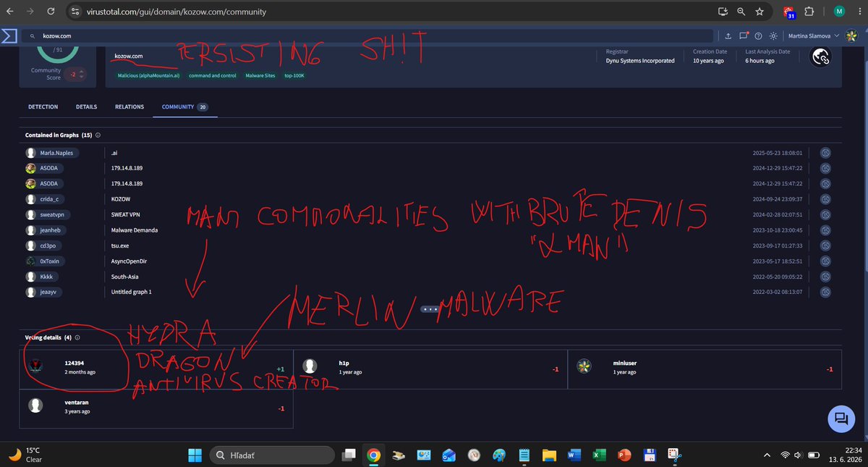Open the South-Asia graph entry

124,277
